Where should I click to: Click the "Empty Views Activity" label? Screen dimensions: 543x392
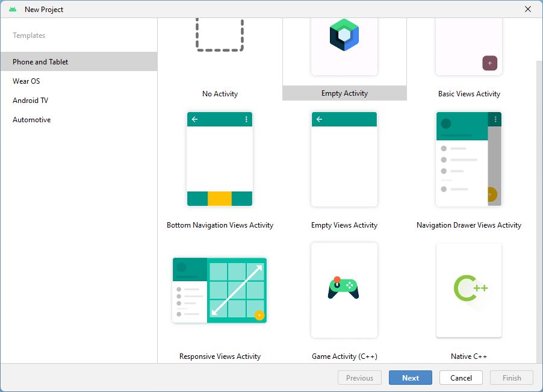pyautogui.click(x=344, y=225)
